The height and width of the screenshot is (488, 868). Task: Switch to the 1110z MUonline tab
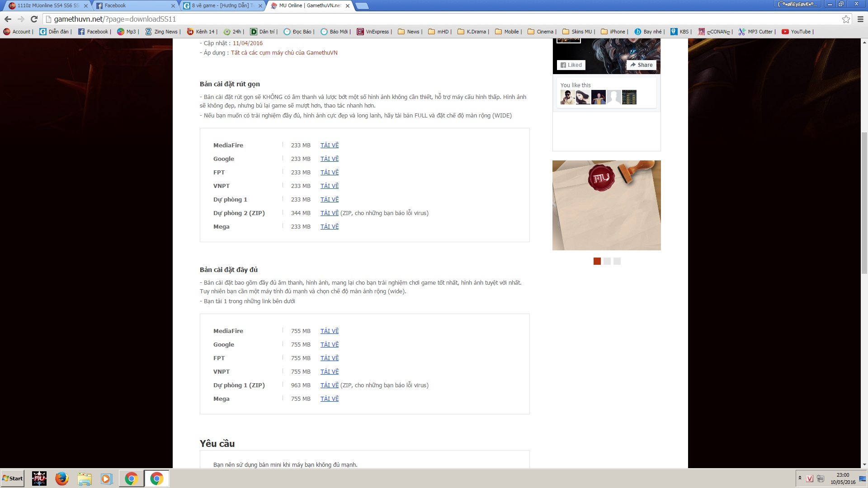pyautogui.click(x=47, y=5)
